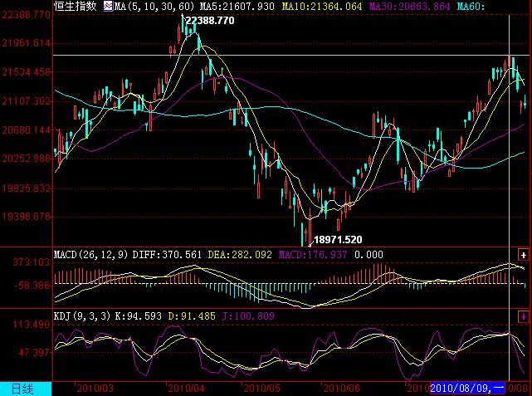Image resolution: width=532 pixels, height=396 pixels.
Task: Click the D:91.485 value
Action: [192, 316]
